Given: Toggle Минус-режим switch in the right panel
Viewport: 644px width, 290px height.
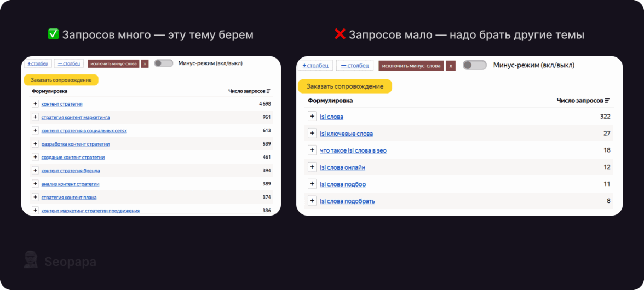Looking at the screenshot, I should (x=474, y=66).
